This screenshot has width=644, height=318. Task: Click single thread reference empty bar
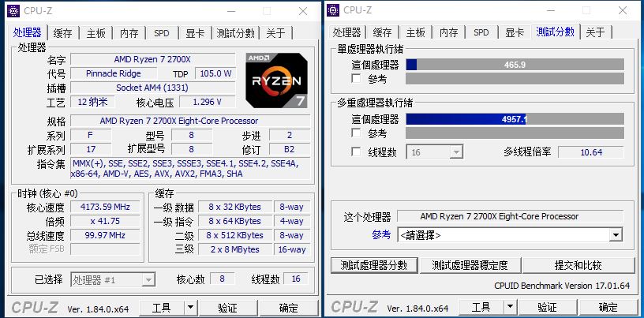(515, 78)
